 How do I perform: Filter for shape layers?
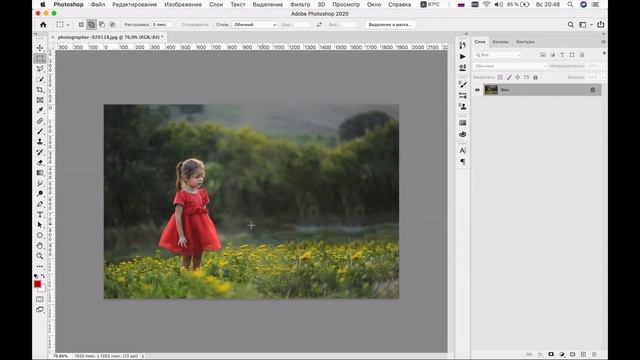click(x=572, y=55)
